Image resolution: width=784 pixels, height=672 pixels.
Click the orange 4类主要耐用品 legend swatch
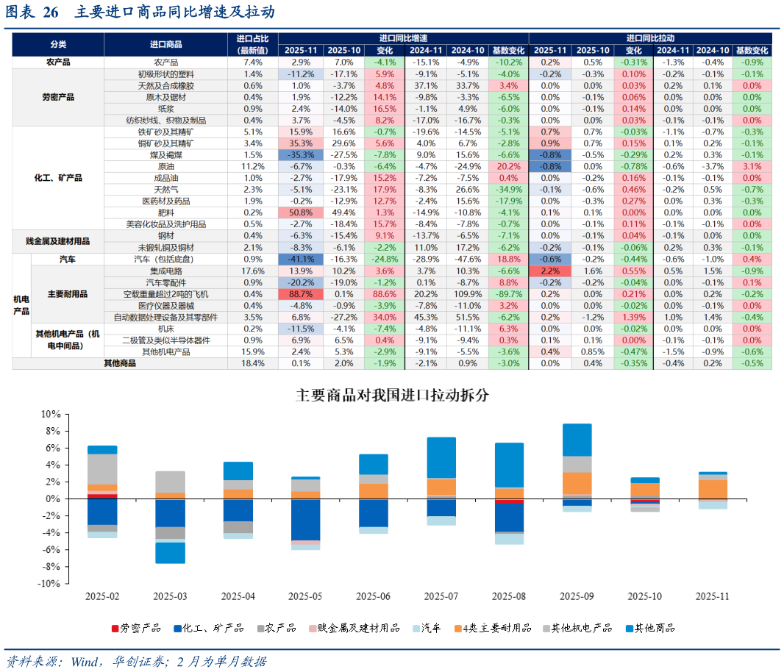click(x=458, y=629)
